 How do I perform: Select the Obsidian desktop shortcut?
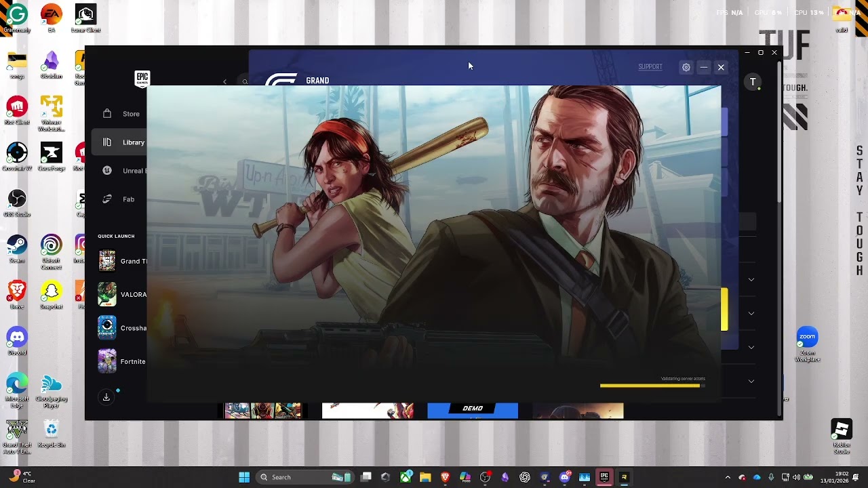[x=52, y=64]
